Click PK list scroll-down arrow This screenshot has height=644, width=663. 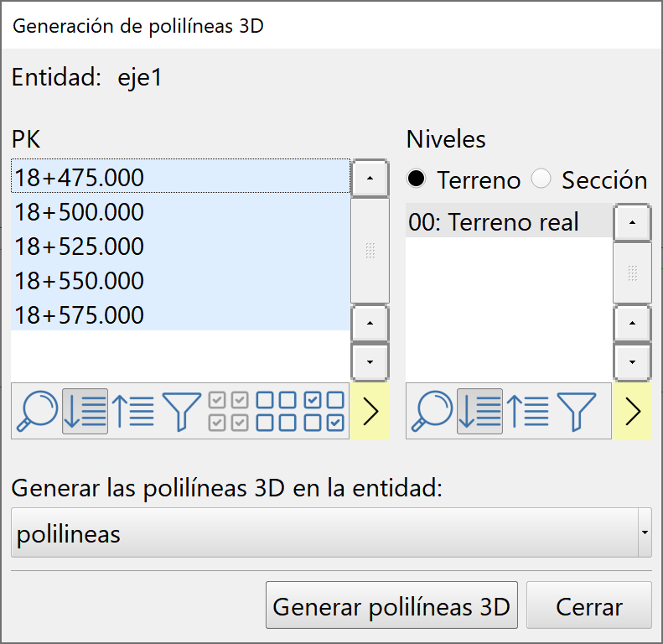[370, 362]
